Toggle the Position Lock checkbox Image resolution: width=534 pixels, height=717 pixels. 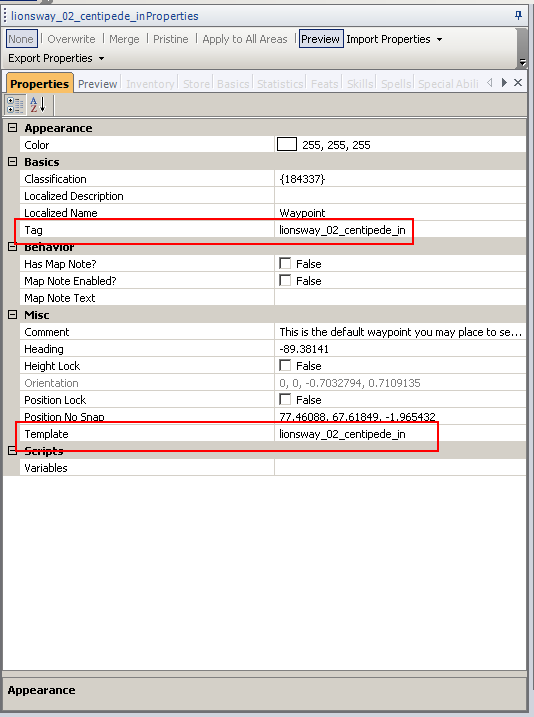click(x=285, y=399)
